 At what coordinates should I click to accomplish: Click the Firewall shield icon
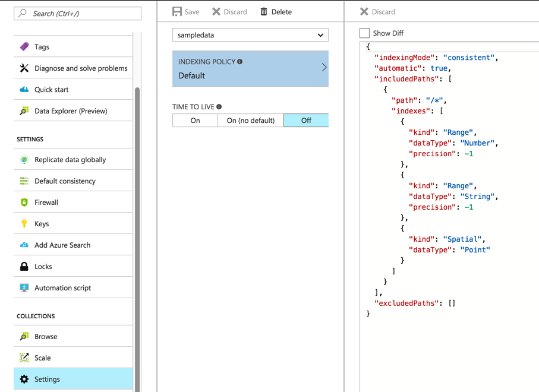pyautogui.click(x=24, y=202)
